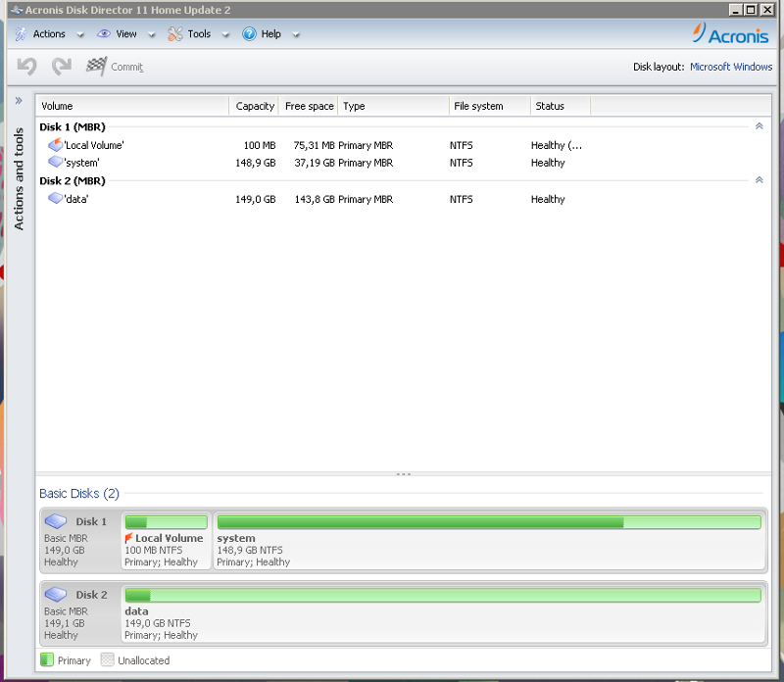Click the Help question mark icon
This screenshot has width=784, height=682.
249,33
